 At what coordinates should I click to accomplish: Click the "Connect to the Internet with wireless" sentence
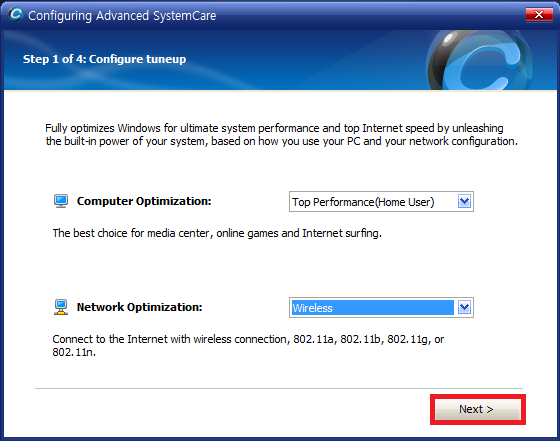point(248,345)
